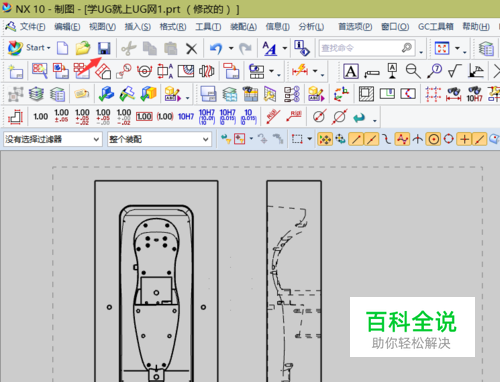The height and width of the screenshot is (382, 500).
Task: Save with the floppy disk icon
Action: [x=104, y=48]
